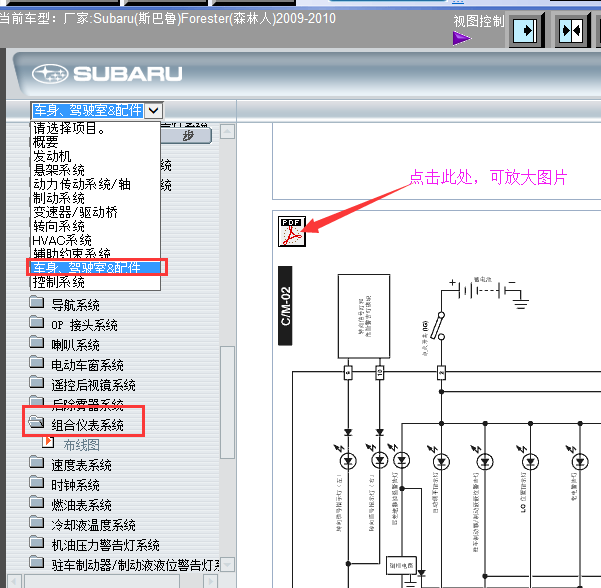This screenshot has height=588, width=601.
Task: Open the 驻车制动器/制动液液位警告灯 folder icon
Action: [37, 562]
